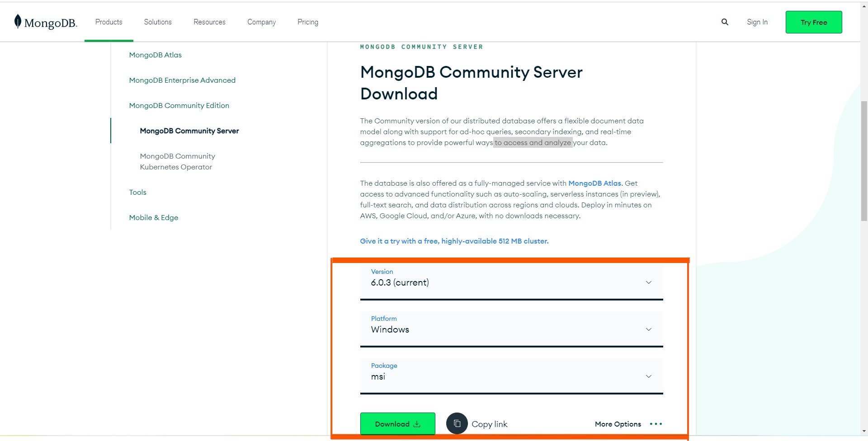Click the Try Free button

click(x=814, y=22)
